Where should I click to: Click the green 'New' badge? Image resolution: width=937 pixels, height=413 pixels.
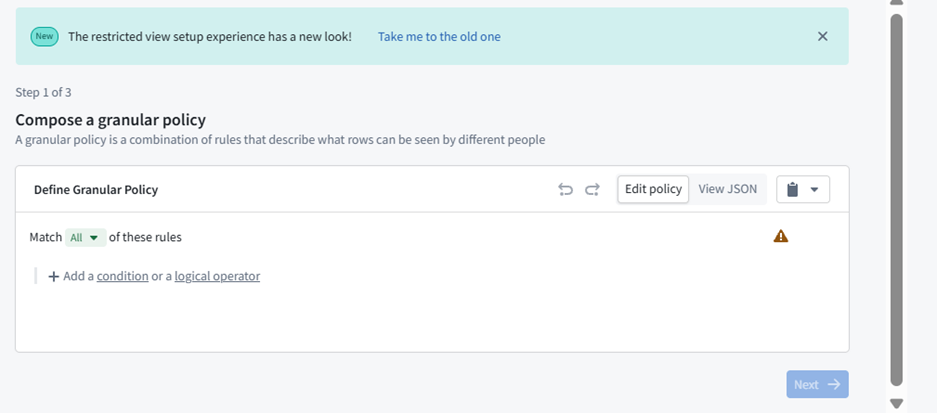(x=44, y=37)
